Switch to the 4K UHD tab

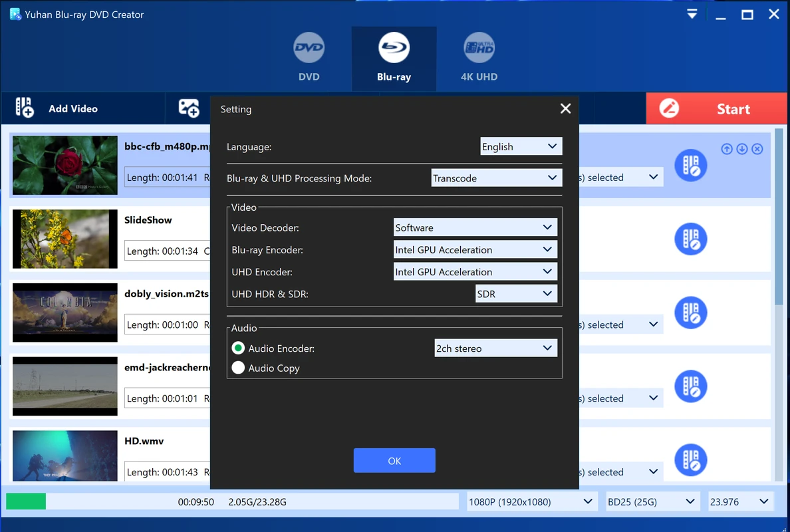tap(479, 57)
